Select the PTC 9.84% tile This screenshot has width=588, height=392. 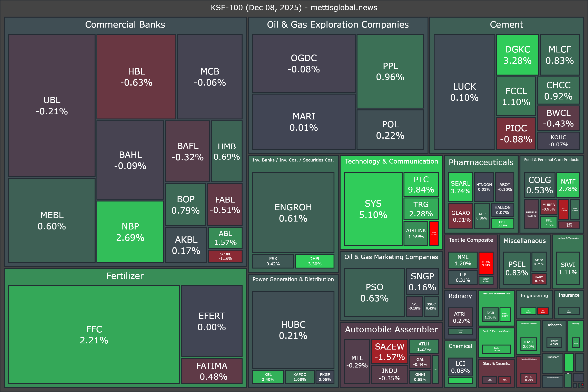click(x=421, y=185)
